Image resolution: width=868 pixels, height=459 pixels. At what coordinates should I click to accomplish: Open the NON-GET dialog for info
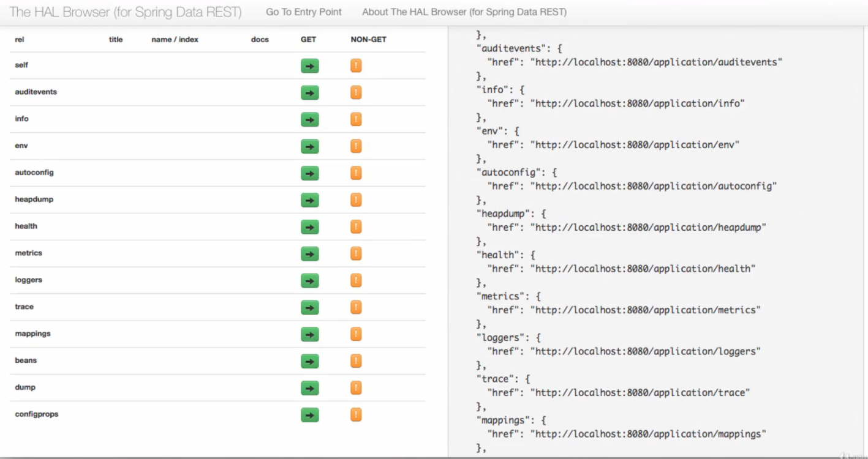(356, 119)
